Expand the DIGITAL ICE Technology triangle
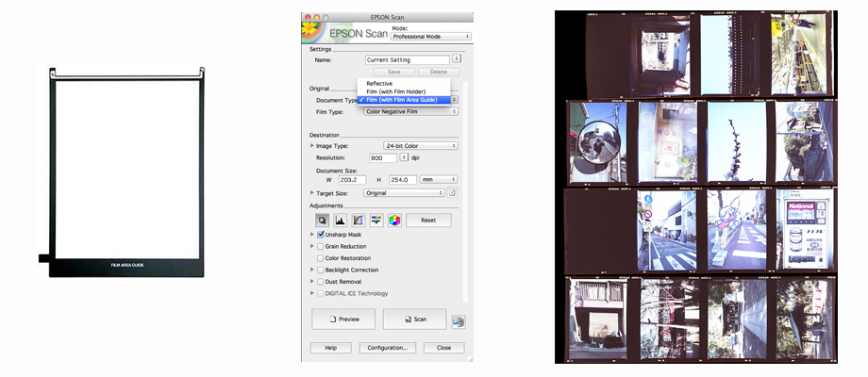This screenshot has width=868, height=377. click(x=312, y=293)
